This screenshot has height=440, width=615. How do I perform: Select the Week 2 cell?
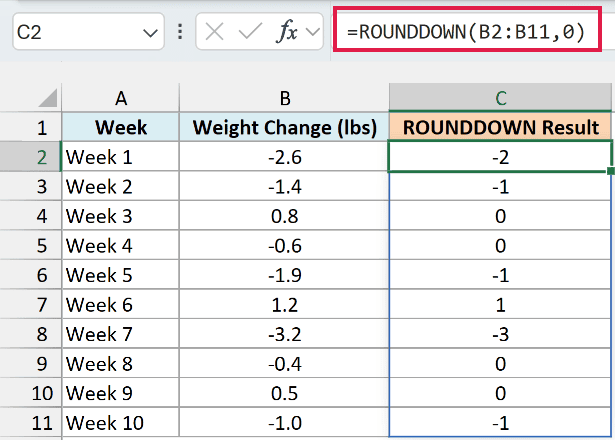[120, 186]
